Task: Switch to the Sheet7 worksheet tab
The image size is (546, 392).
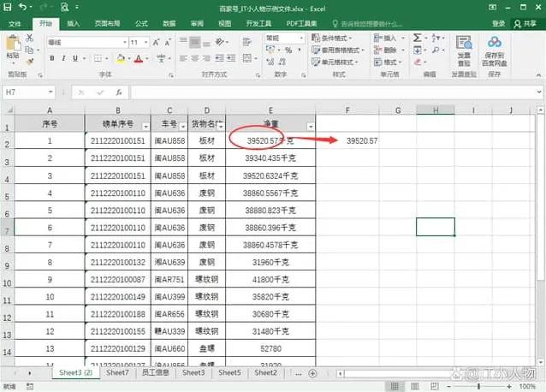Action: tap(117, 373)
